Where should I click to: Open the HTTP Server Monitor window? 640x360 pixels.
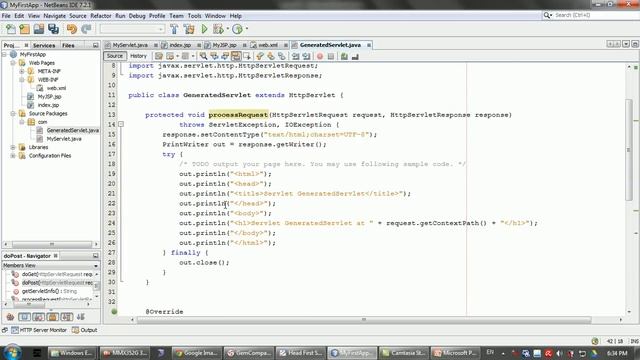tap(39, 330)
